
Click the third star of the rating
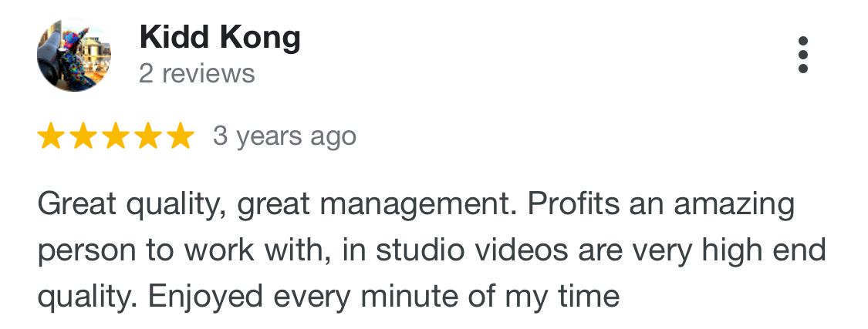(116, 136)
